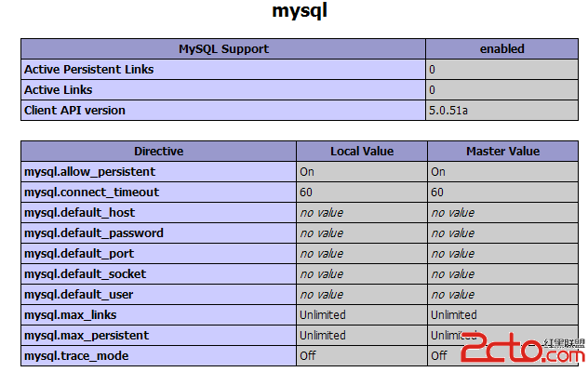The width and height of the screenshot is (588, 372).
Task: Select the mysql.default_host directive name
Action: (79, 213)
